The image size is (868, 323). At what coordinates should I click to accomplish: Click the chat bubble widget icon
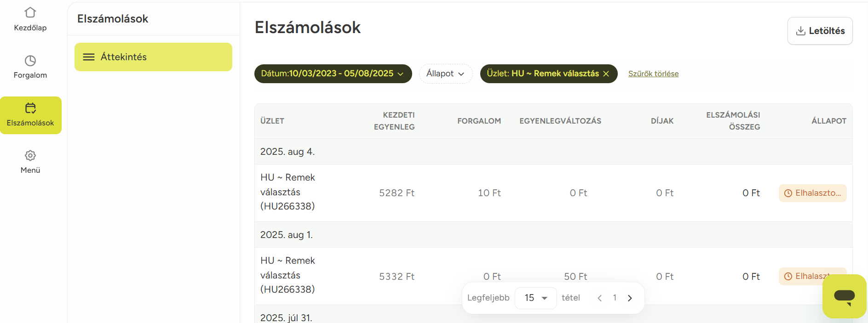[844, 296]
